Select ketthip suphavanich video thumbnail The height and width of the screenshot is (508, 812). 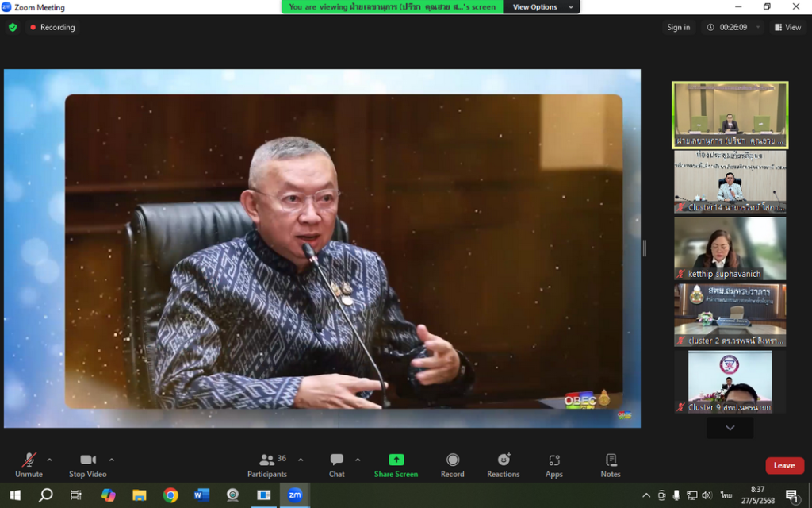pyautogui.click(x=730, y=248)
